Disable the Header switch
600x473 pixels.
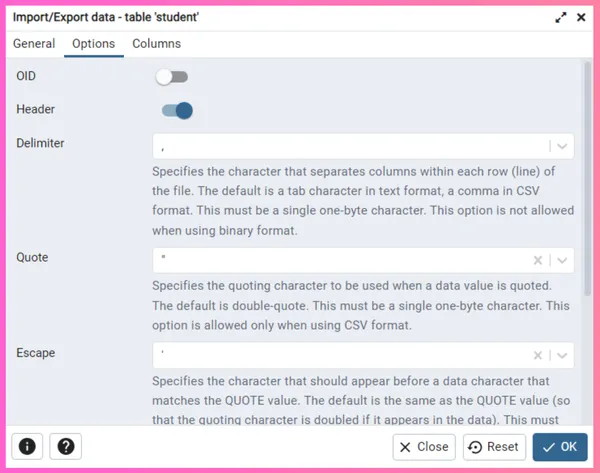[x=177, y=111]
